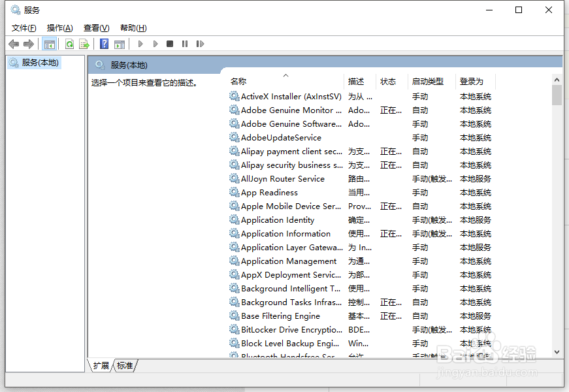Open the 操作 menu
The width and height of the screenshot is (569, 392).
tap(59, 27)
